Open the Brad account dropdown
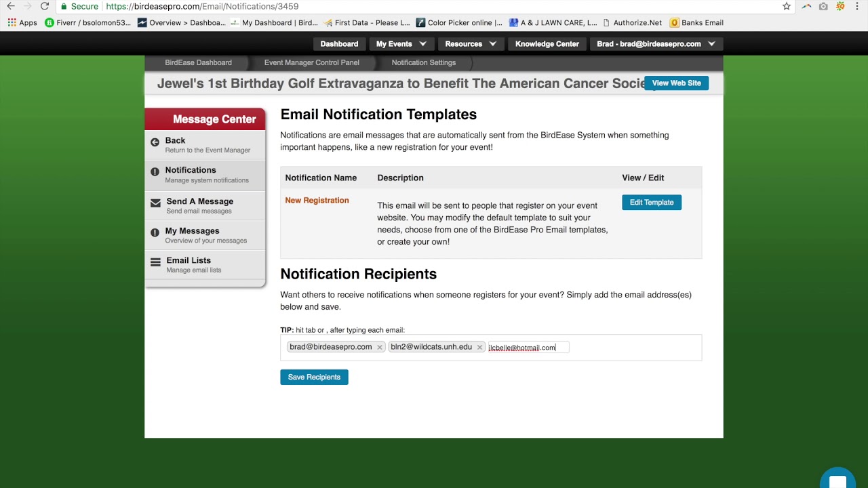 coord(656,44)
